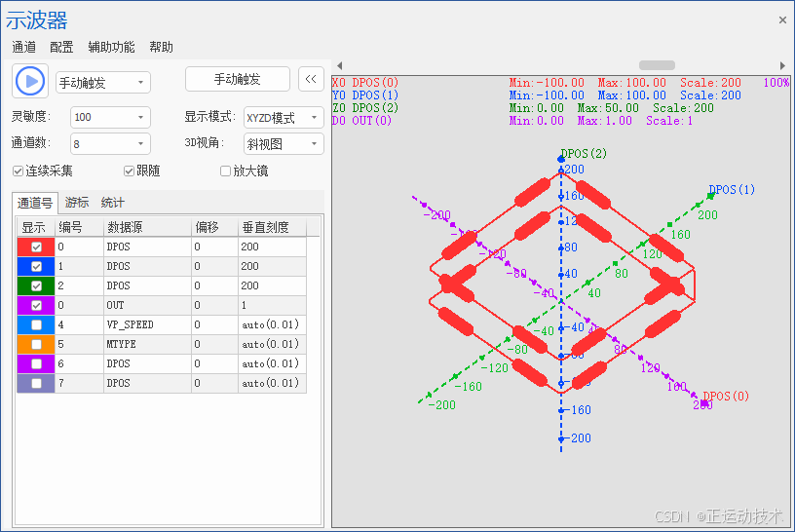Image resolution: width=795 pixels, height=532 pixels.
Task: Click the number 7 cell in last row
Action: click(79, 383)
